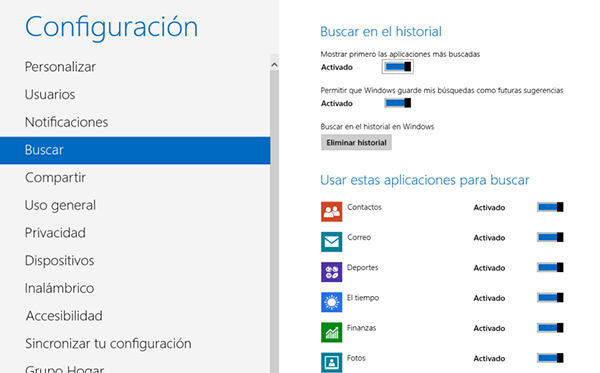Click the Eliminar historial button
The image size is (600, 373).
356,143
